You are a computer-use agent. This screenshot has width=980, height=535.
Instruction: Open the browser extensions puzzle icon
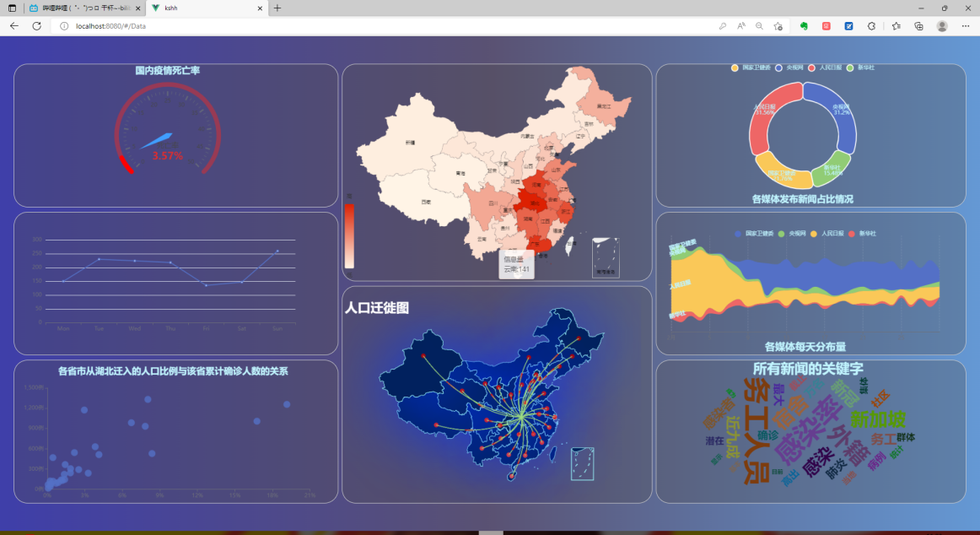tap(871, 25)
